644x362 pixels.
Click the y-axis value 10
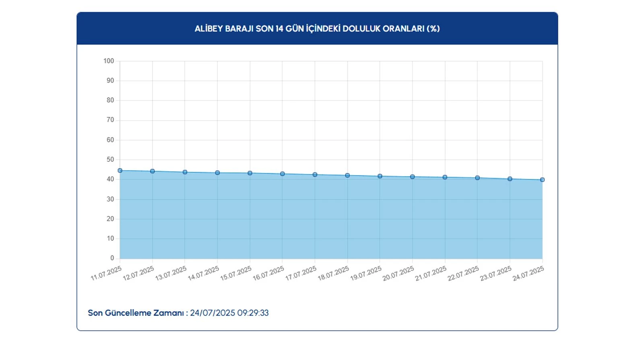[110, 239]
